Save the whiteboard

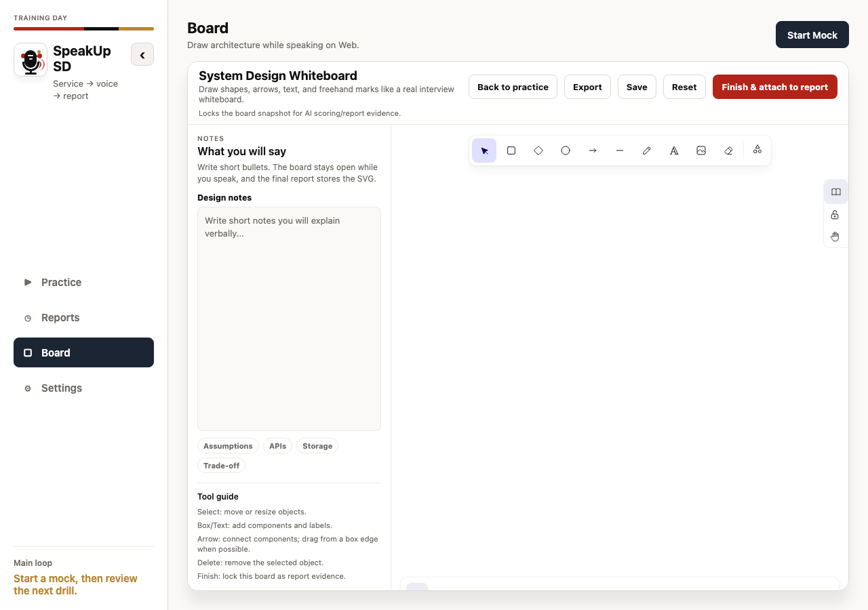637,87
